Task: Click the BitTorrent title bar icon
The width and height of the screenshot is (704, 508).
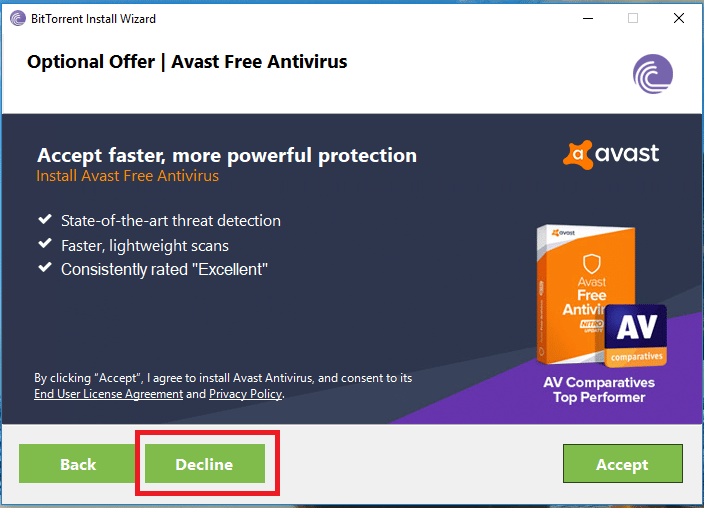Action: tap(18, 18)
